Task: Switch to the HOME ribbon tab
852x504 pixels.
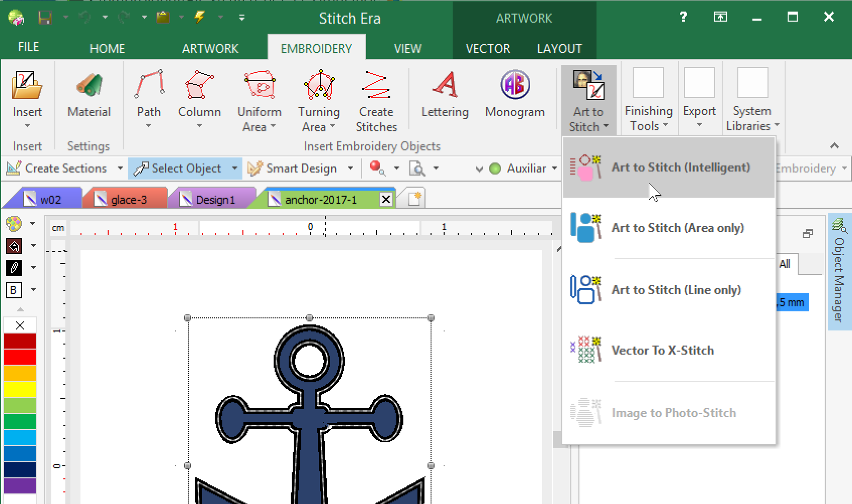Action: click(107, 48)
